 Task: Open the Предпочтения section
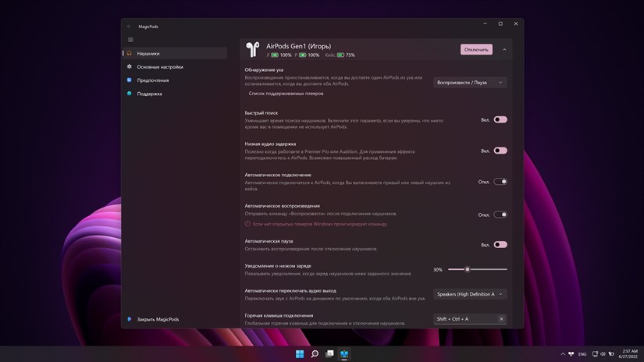point(175,80)
